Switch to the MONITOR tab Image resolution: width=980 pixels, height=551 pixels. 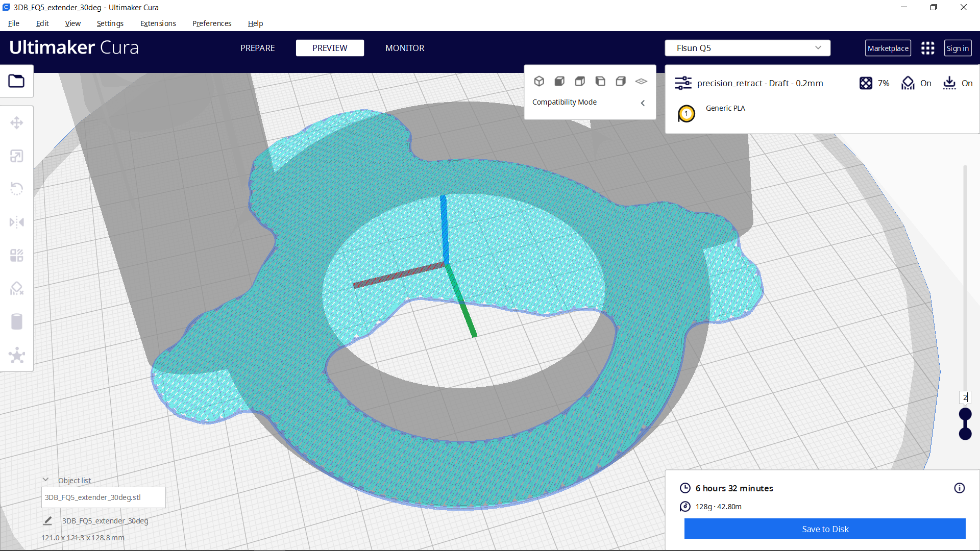tap(405, 48)
